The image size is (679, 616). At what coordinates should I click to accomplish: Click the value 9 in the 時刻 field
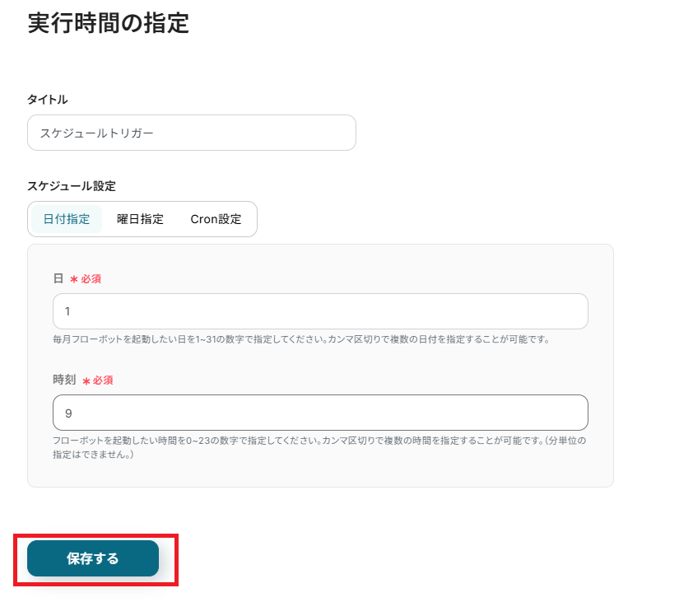tap(68, 413)
